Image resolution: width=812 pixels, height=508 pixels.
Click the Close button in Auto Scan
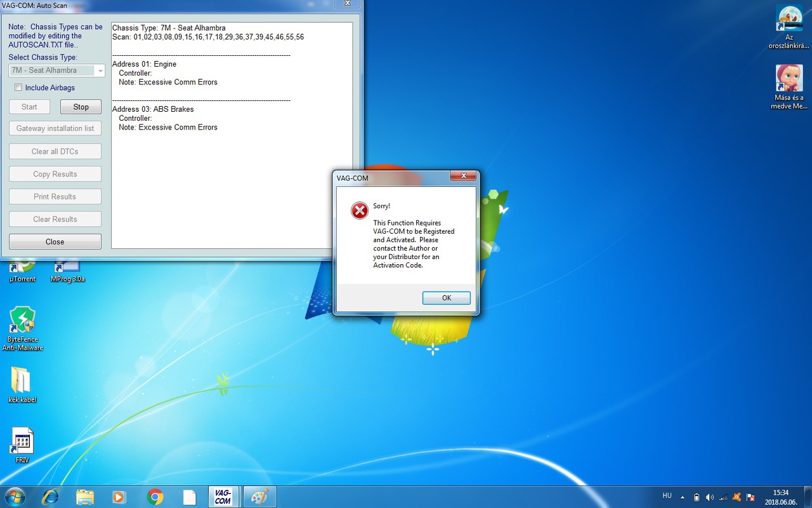click(55, 241)
